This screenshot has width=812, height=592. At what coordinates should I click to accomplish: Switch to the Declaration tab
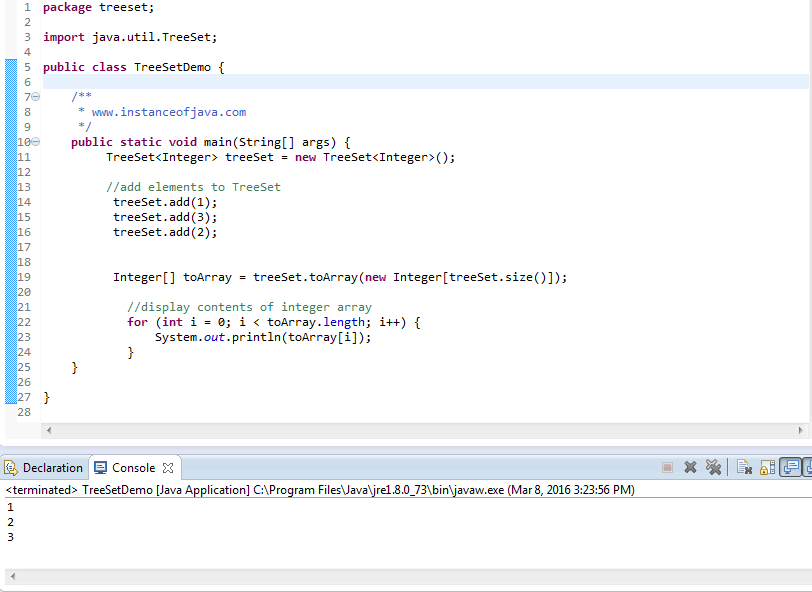[52, 467]
